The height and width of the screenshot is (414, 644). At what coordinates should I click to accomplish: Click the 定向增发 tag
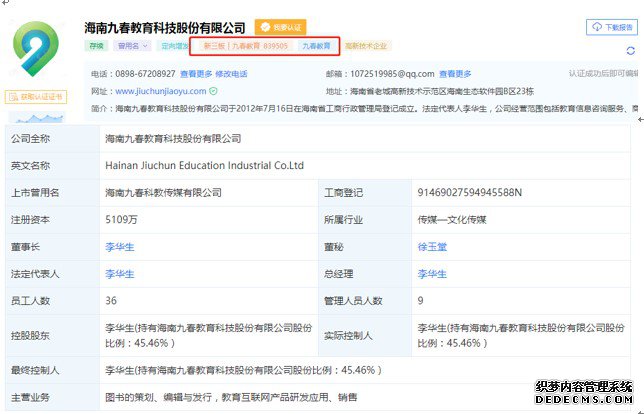click(x=172, y=46)
